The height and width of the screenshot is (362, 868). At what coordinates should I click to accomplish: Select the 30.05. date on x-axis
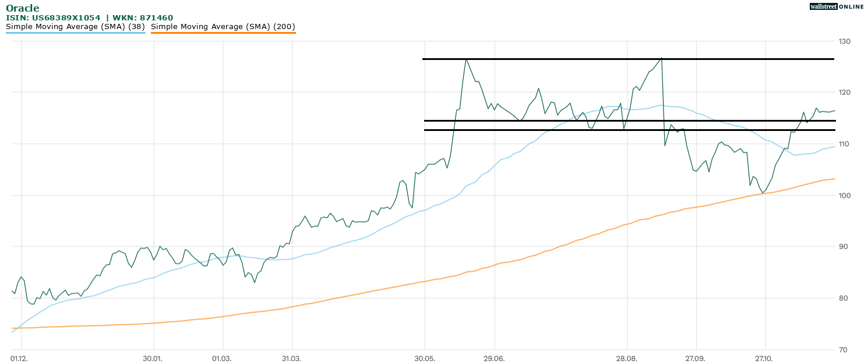tap(424, 359)
